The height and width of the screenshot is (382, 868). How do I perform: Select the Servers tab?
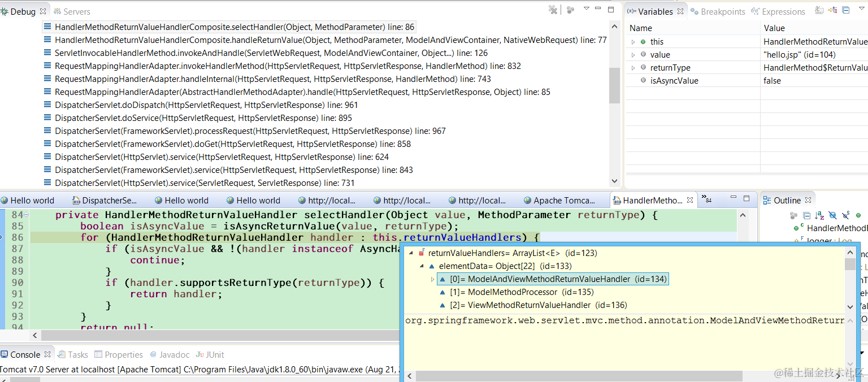pyautogui.click(x=71, y=11)
